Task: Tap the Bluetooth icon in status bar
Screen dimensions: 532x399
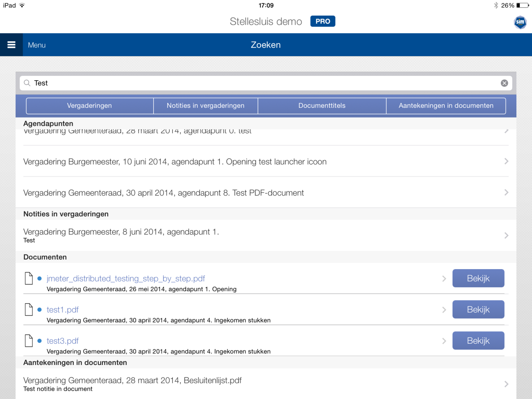Action: click(496, 5)
